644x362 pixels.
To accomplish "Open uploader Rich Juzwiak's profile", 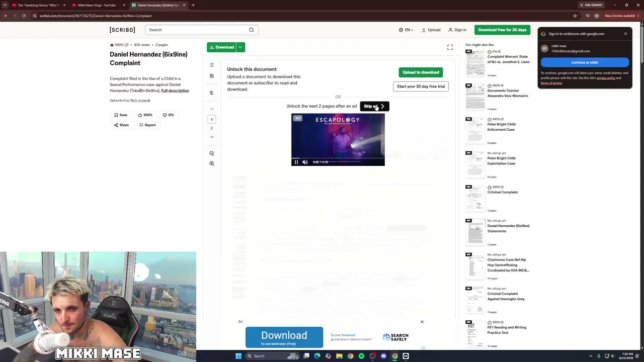I will [x=140, y=101].
